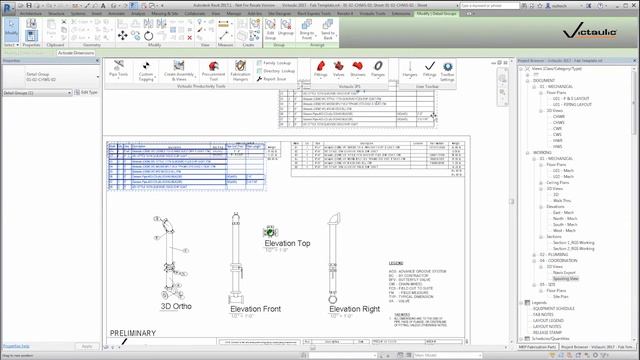This screenshot has height=360, width=640.
Task: Open the Procurement Tool
Action: tap(213, 71)
